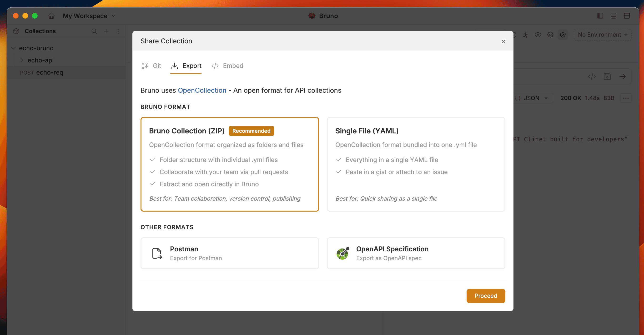Click the home icon in title bar

coord(51,16)
